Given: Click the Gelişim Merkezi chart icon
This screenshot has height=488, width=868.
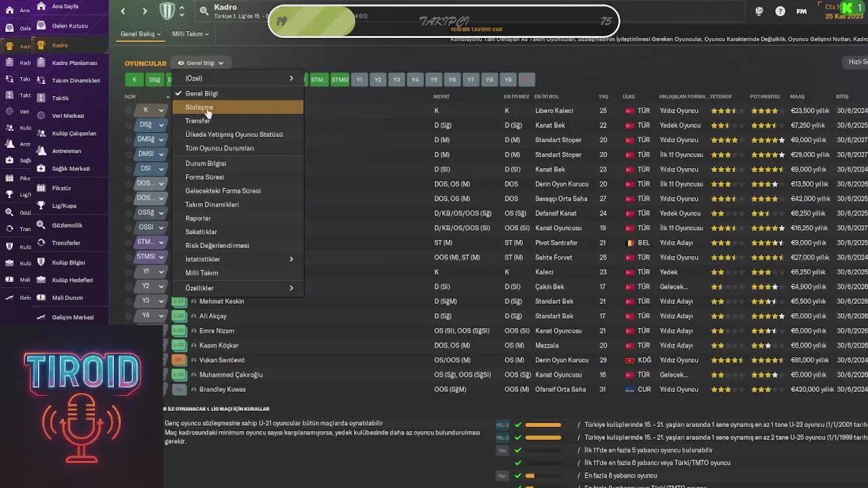Looking at the screenshot, I should click(41, 317).
